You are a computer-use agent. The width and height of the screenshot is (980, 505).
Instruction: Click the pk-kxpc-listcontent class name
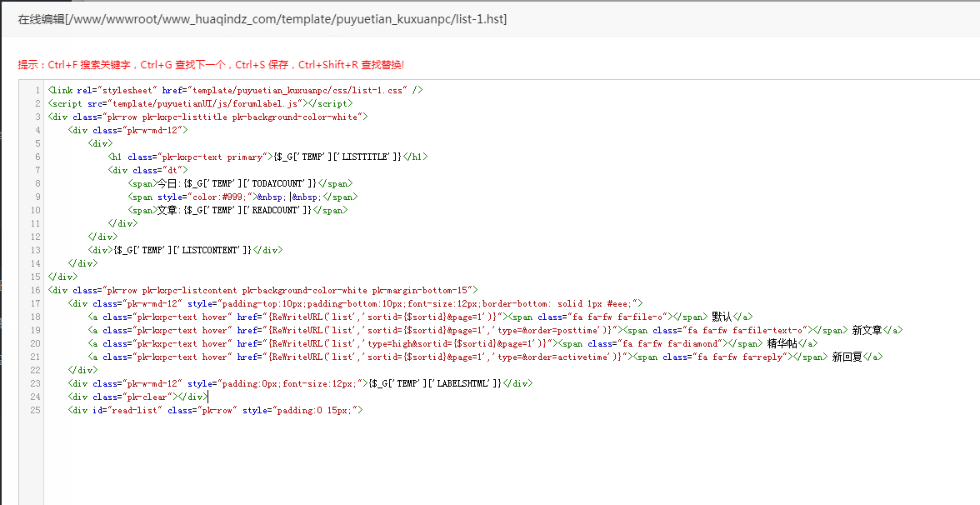pos(189,290)
